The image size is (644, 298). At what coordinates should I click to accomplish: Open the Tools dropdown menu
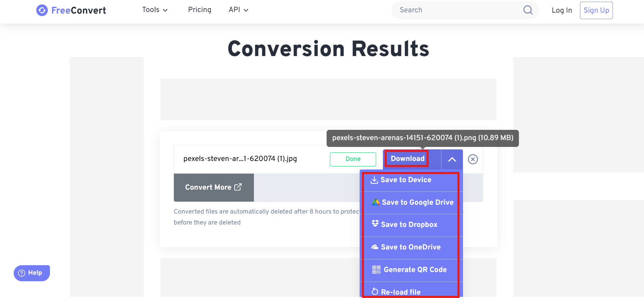155,10
